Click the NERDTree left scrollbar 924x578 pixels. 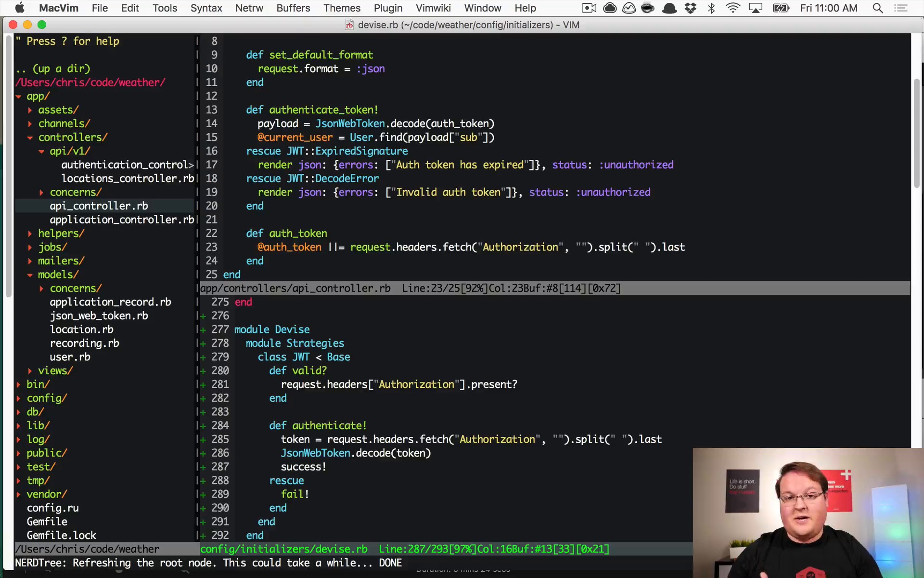click(8, 166)
